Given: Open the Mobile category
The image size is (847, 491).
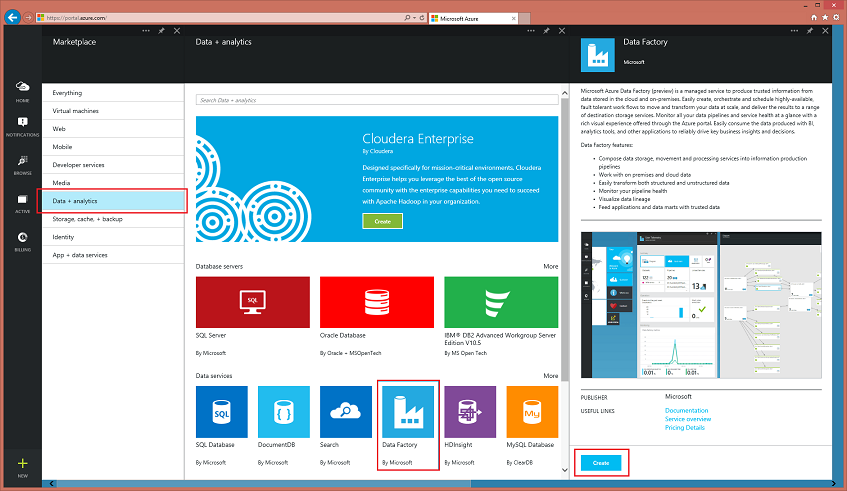Looking at the screenshot, I should pos(113,147).
